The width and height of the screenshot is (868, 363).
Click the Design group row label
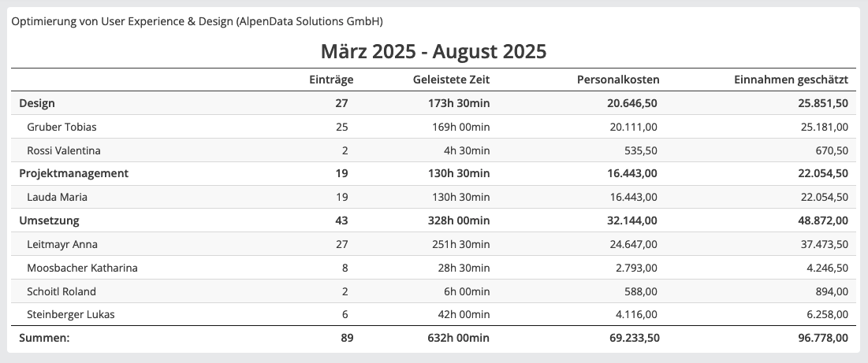[37, 103]
